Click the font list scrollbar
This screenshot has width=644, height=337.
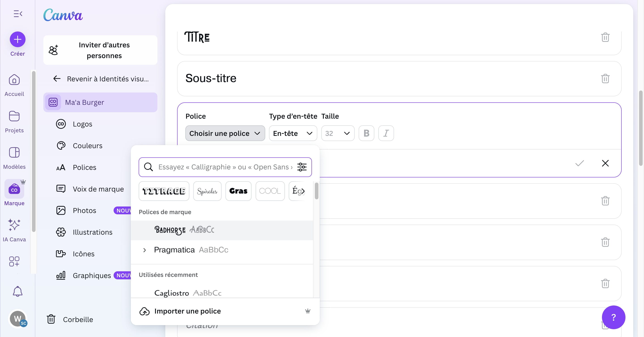click(x=316, y=191)
